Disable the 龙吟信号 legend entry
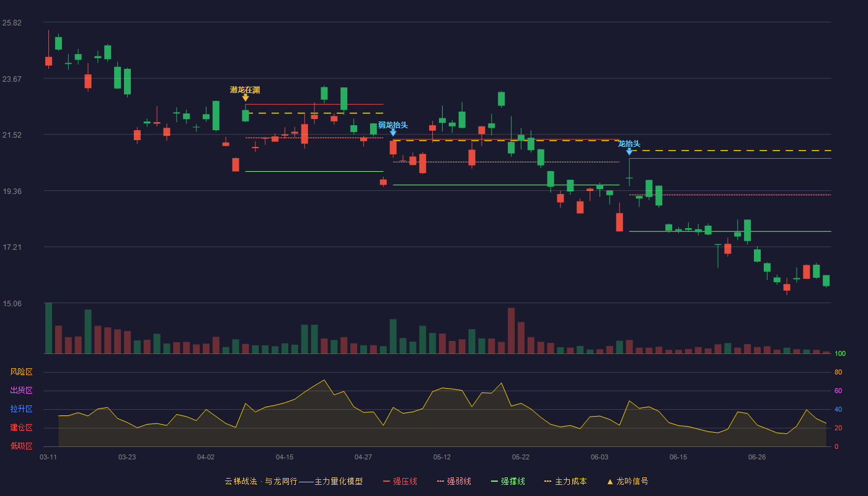The width and height of the screenshot is (868, 496). pyautogui.click(x=627, y=481)
